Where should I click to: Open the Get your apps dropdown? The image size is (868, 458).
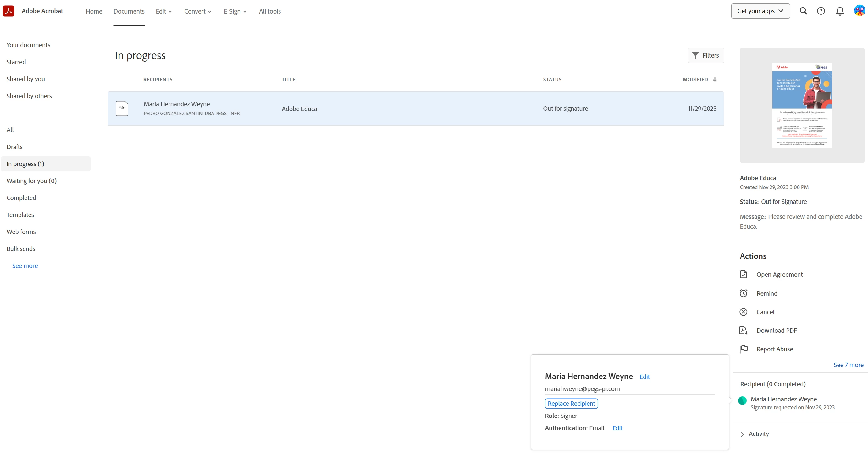point(760,11)
